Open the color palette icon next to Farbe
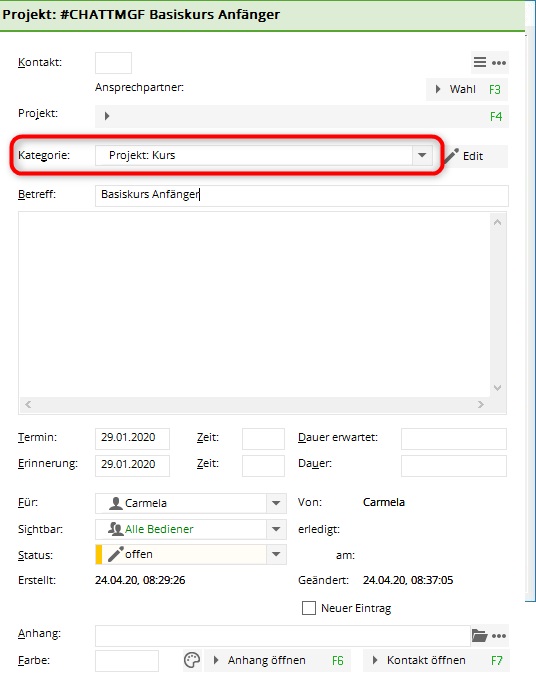 tap(192, 660)
